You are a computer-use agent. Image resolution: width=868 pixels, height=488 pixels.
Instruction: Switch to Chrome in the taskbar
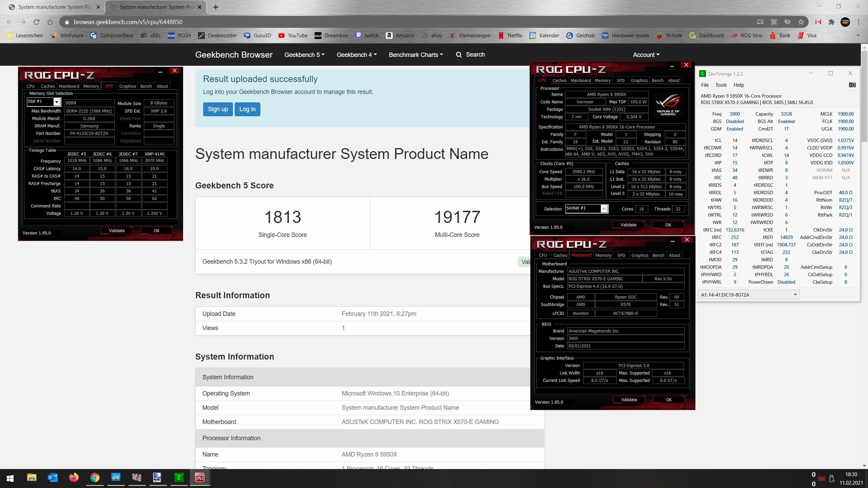pyautogui.click(x=95, y=478)
